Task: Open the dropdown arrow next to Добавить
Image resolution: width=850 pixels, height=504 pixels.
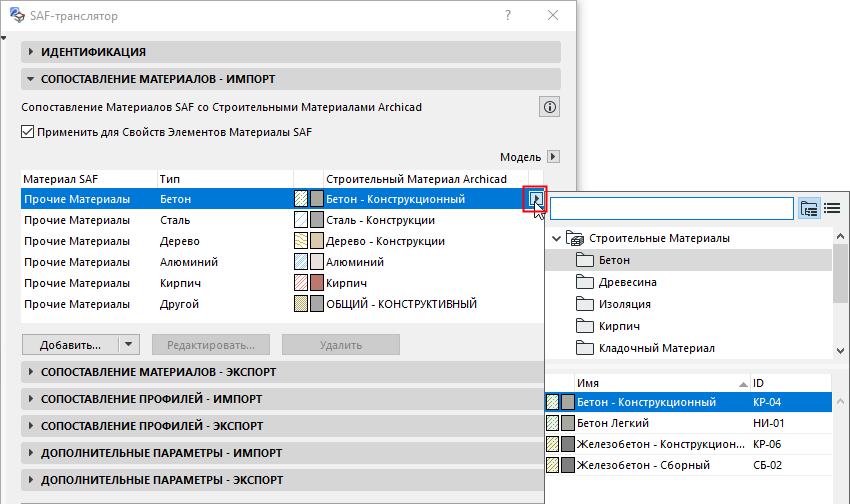Action: coord(128,345)
